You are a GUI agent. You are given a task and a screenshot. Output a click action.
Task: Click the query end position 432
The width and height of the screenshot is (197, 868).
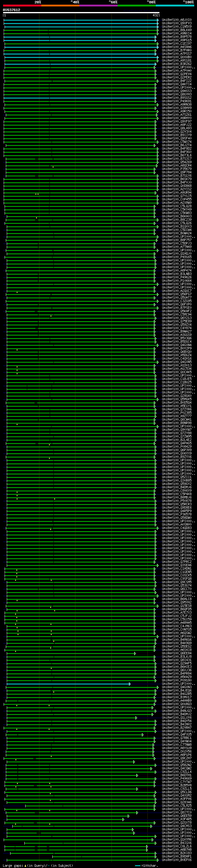point(155,15)
